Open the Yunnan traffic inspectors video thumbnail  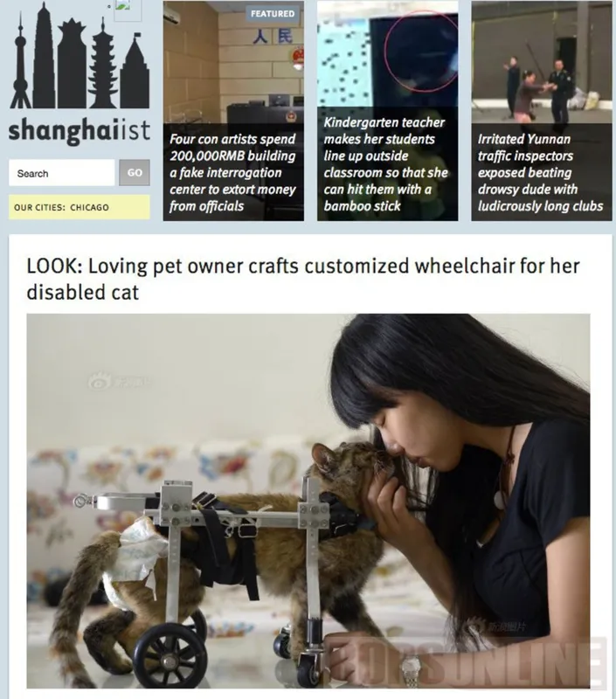[542, 62]
